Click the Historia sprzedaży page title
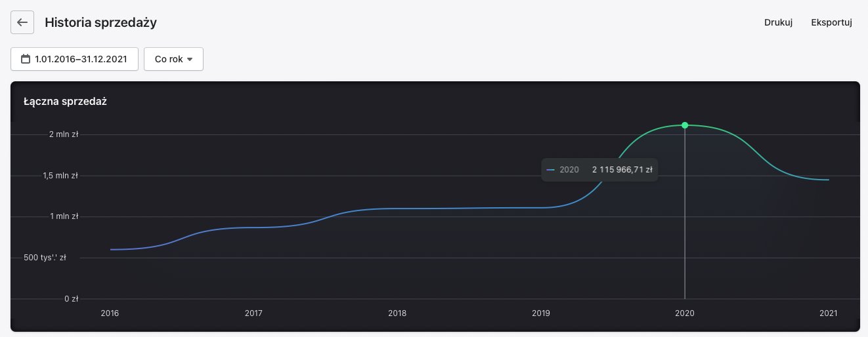 [x=100, y=22]
